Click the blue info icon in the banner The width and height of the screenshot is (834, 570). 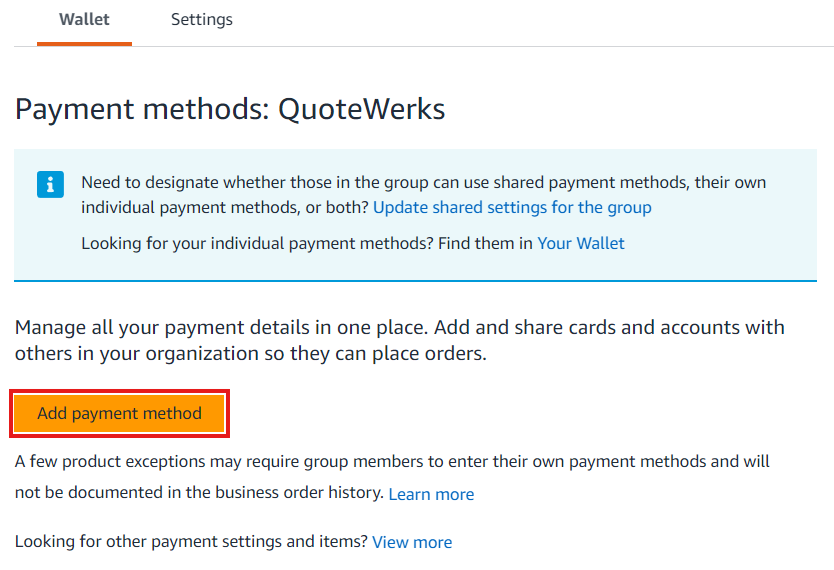tap(50, 185)
